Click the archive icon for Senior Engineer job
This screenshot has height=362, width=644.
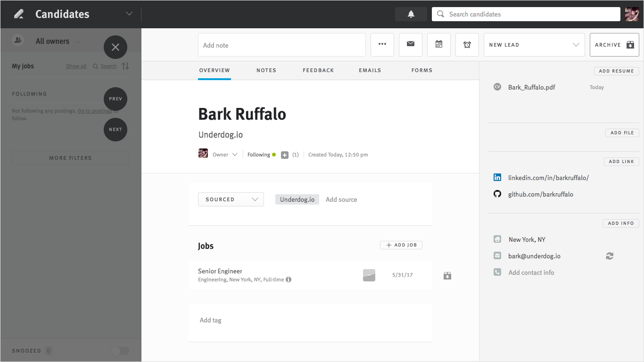coord(447,276)
